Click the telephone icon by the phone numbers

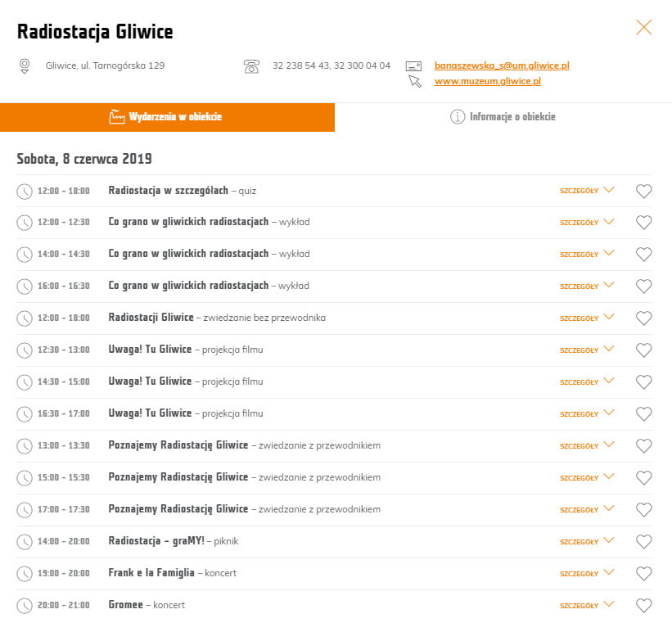point(251,66)
